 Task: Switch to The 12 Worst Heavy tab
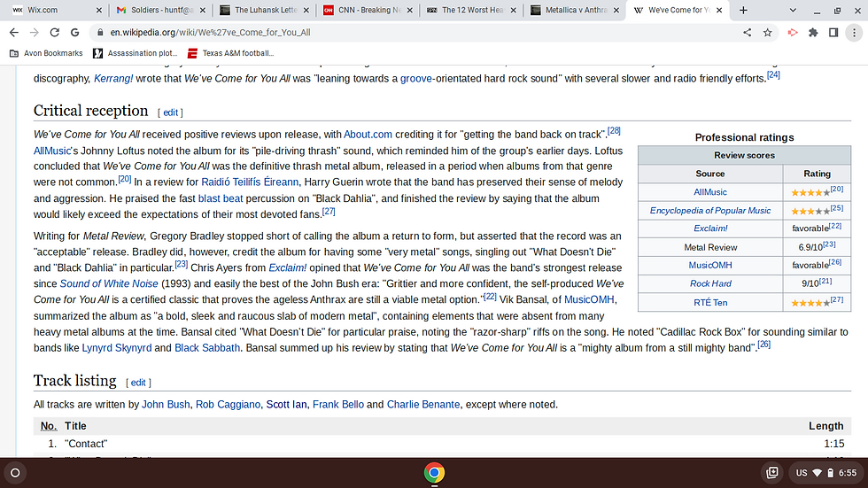pyautogui.click(x=471, y=10)
